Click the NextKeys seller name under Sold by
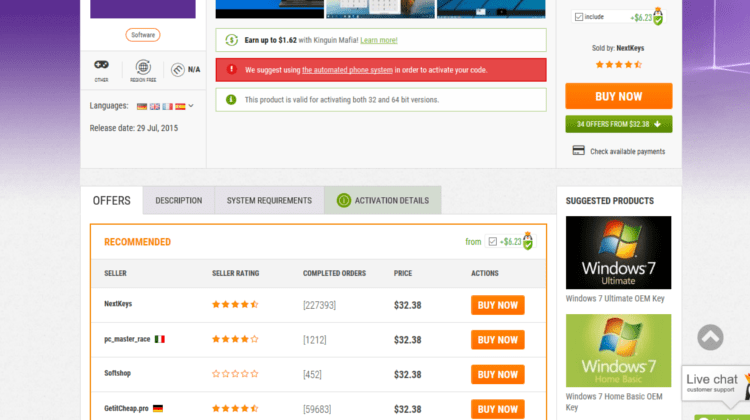The image size is (750, 420). tap(630, 48)
